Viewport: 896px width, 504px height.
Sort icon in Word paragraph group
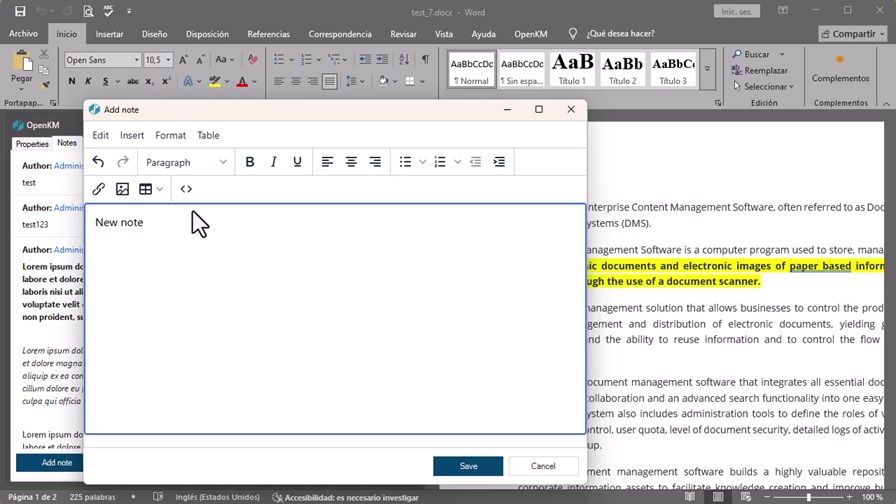pos(404,59)
